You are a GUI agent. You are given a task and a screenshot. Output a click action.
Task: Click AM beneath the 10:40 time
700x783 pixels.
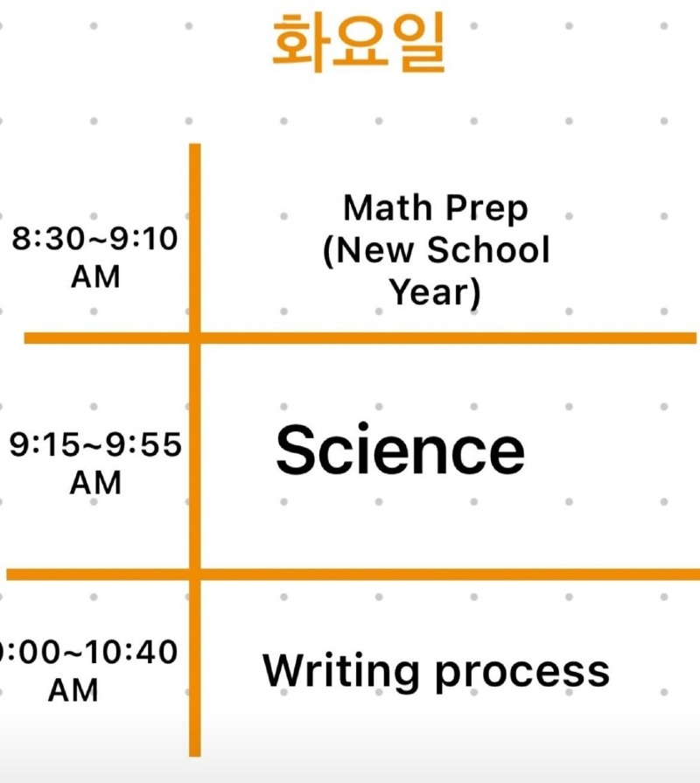(x=73, y=690)
